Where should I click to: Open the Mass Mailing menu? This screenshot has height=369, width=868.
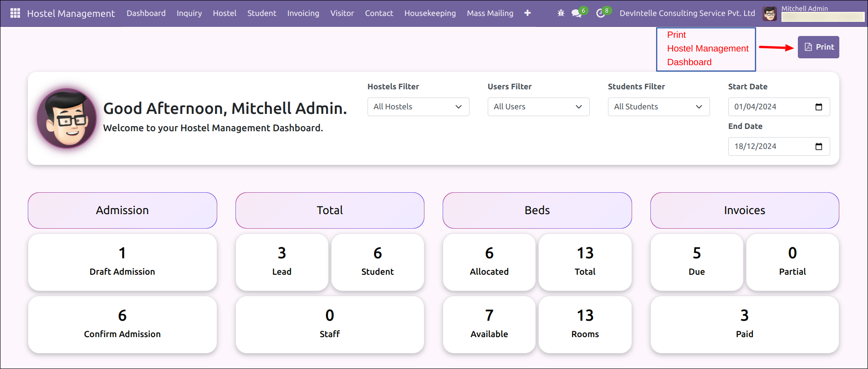[x=490, y=13]
